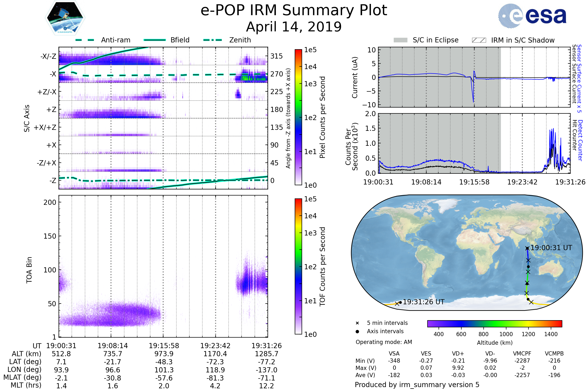Screen dimensions: 588x392
Task: Click the IRM in S/C Shadow hatched swatch
Action: pyautogui.click(x=479, y=40)
